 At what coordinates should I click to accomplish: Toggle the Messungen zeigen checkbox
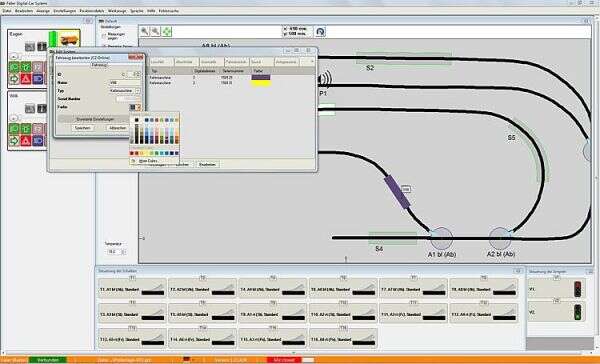pos(104,35)
